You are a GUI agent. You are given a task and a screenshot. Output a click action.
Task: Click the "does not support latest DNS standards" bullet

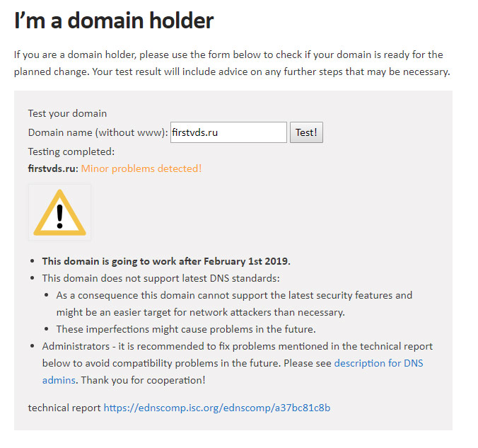click(x=161, y=278)
